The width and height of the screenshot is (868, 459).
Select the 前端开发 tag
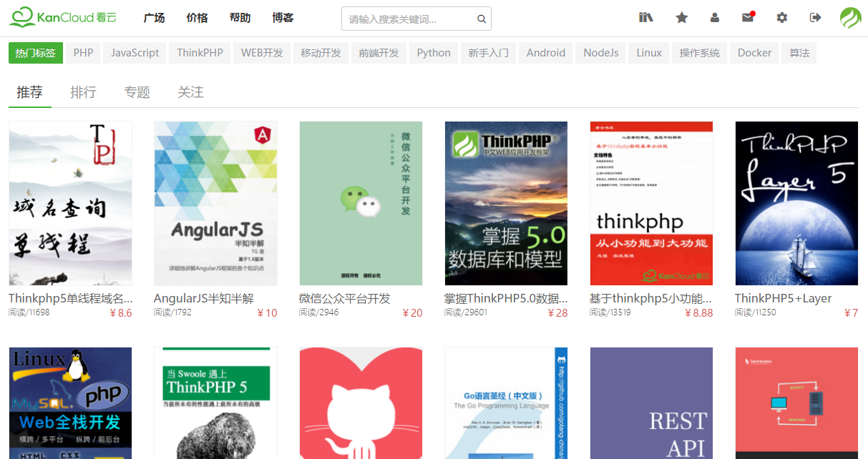[379, 53]
